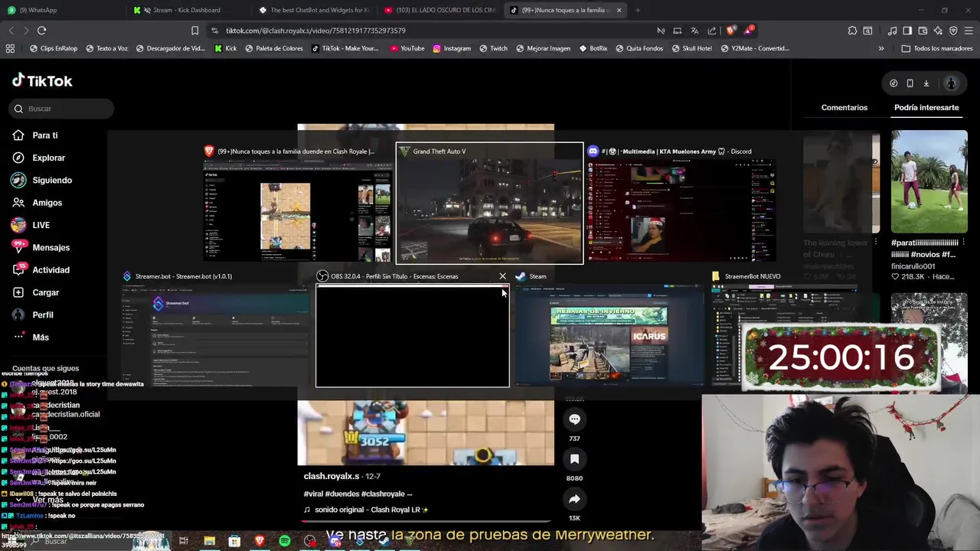The width and height of the screenshot is (980, 551).
Task: Select the Para ti sidebar item
Action: click(x=44, y=135)
